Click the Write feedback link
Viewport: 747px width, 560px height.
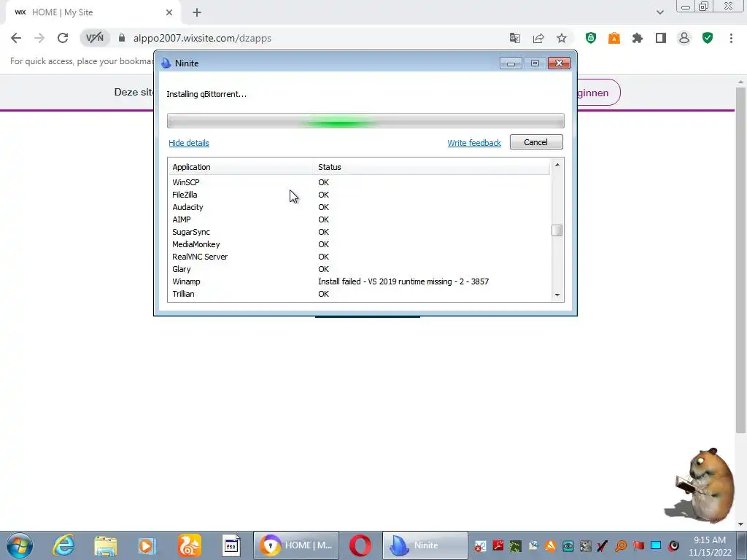pyautogui.click(x=474, y=143)
